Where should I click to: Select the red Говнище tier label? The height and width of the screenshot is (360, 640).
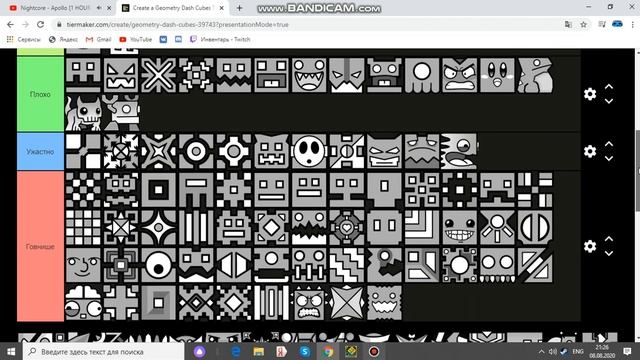(x=40, y=247)
